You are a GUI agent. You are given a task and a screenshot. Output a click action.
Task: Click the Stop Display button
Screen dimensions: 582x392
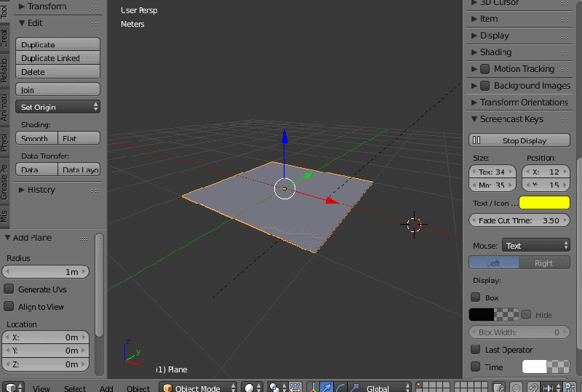click(519, 140)
